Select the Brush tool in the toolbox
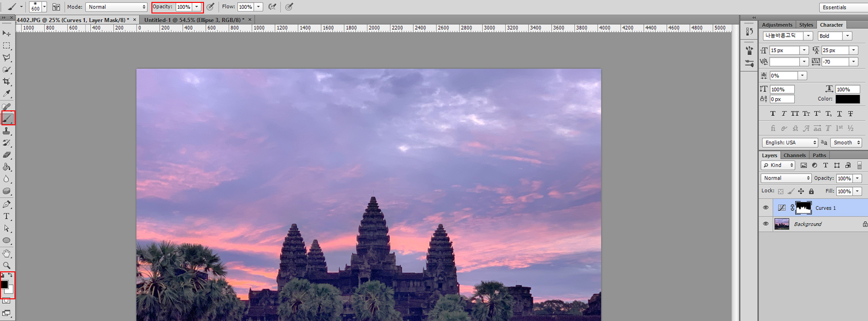This screenshot has width=868, height=321. [8, 118]
